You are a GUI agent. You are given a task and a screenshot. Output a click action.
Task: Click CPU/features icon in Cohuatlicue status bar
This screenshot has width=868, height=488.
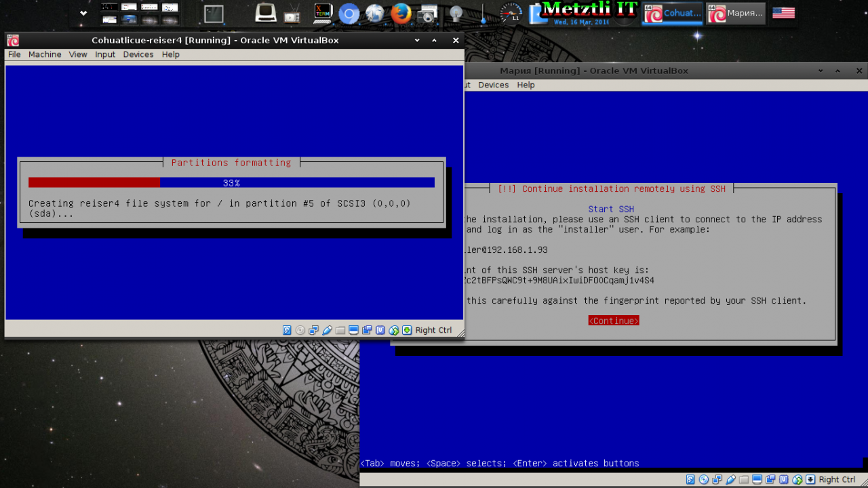[x=380, y=330]
